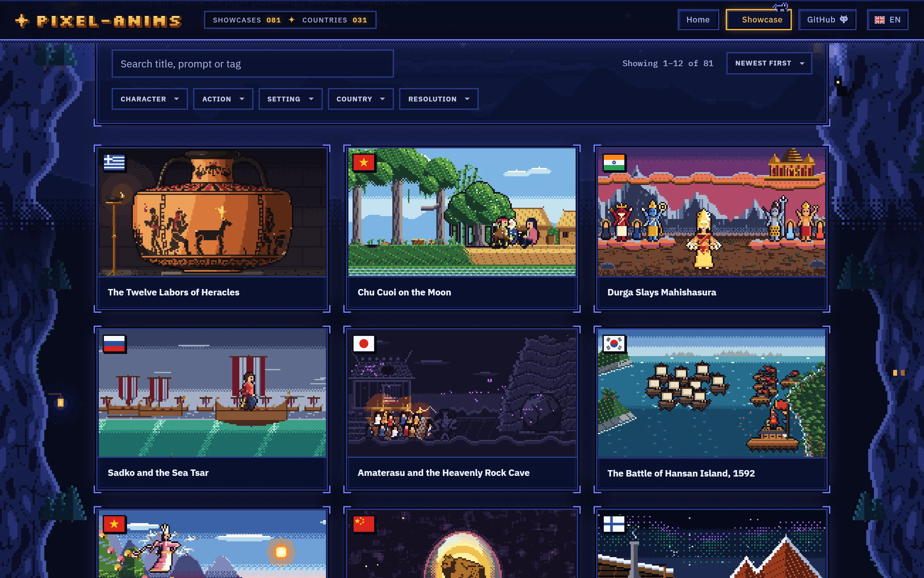
Task: Click the Countries 031 counter
Action: point(335,20)
